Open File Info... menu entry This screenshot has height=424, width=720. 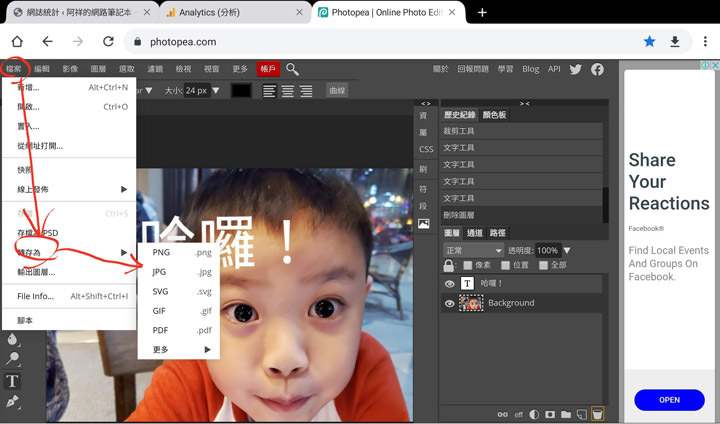pyautogui.click(x=71, y=296)
